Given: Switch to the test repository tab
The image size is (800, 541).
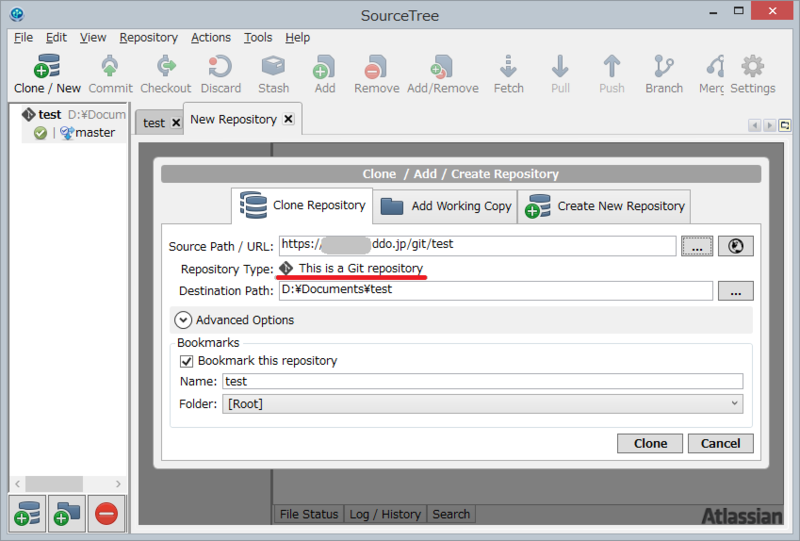Looking at the screenshot, I should click(x=154, y=123).
